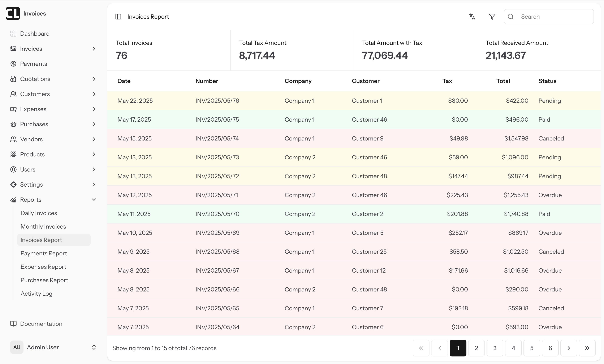This screenshot has height=364, width=604.
Task: Click the Users profile icon
Action: pyautogui.click(x=13, y=169)
